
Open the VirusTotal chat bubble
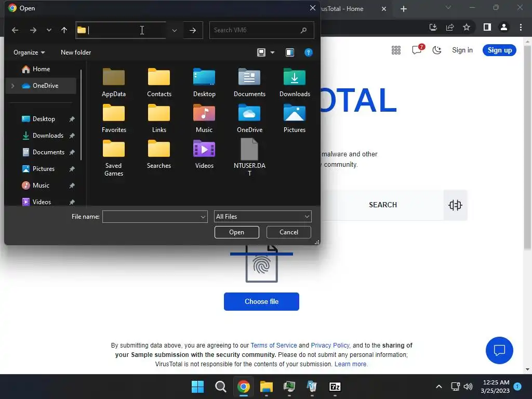point(499,350)
